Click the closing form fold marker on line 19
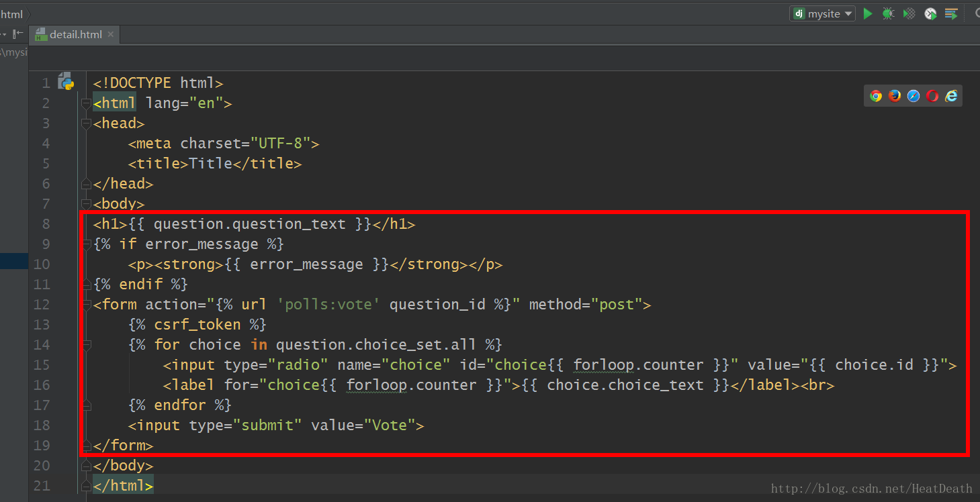The image size is (980, 502). tap(85, 446)
